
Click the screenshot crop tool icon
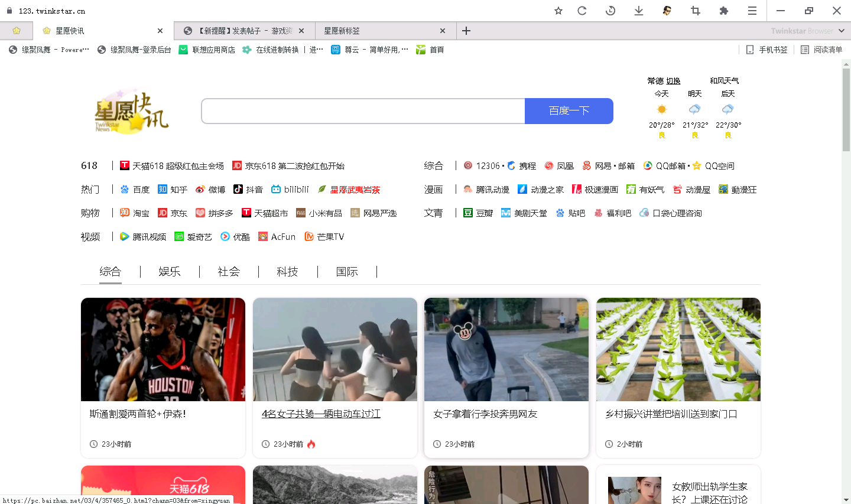[x=696, y=11]
